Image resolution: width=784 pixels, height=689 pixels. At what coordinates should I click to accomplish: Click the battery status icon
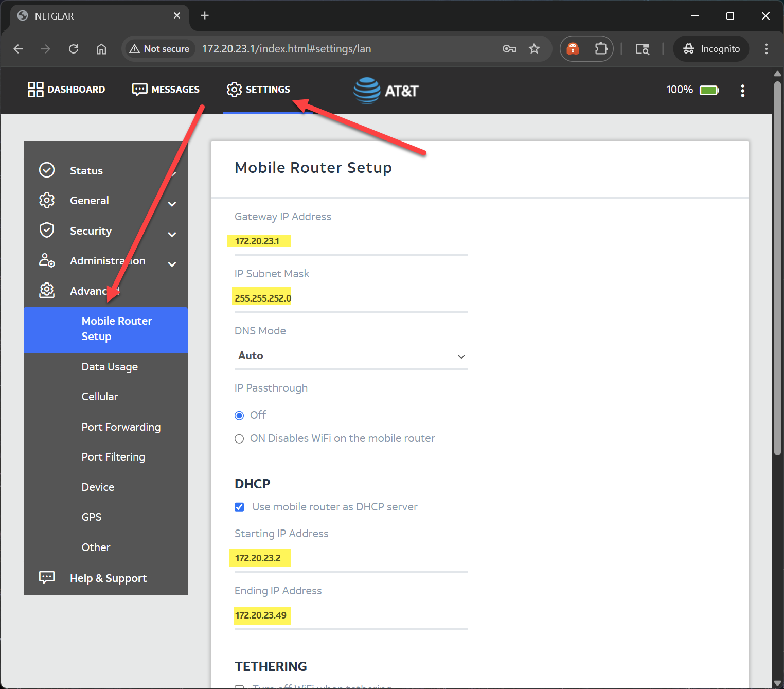709,90
